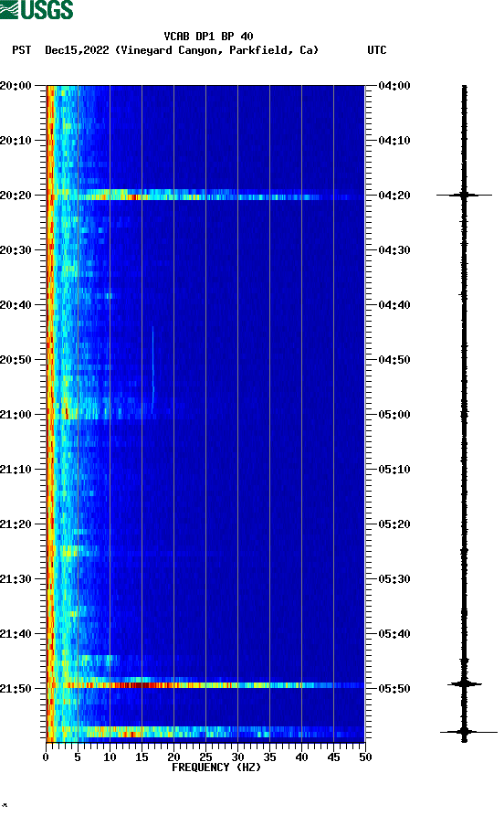Click the PST time label 20:10
This screenshot has height=815, width=504.
[x=16, y=141]
